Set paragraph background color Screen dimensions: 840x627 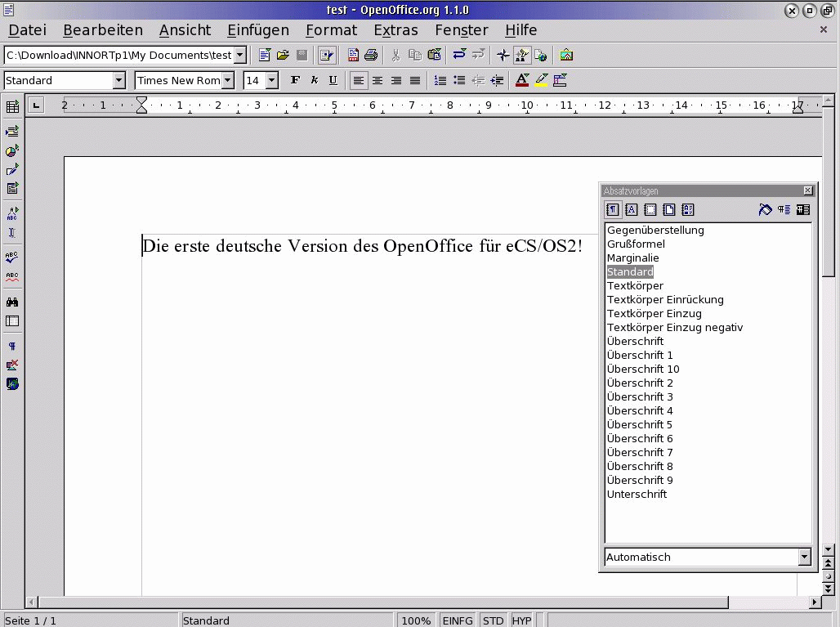click(560, 80)
